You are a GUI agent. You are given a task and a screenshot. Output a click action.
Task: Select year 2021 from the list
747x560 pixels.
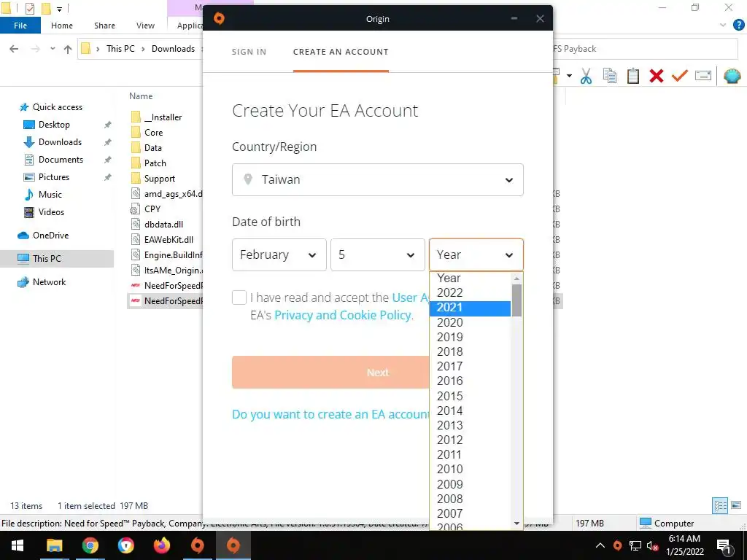[470, 308]
